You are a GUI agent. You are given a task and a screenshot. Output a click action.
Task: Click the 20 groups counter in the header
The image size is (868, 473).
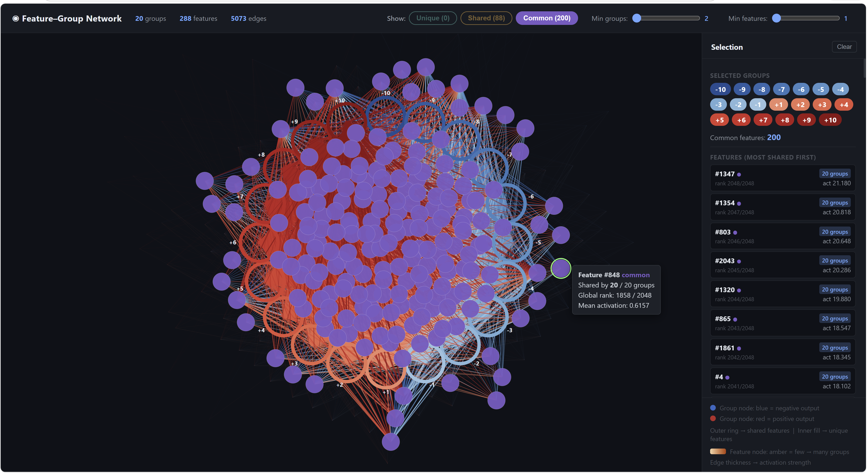click(151, 19)
